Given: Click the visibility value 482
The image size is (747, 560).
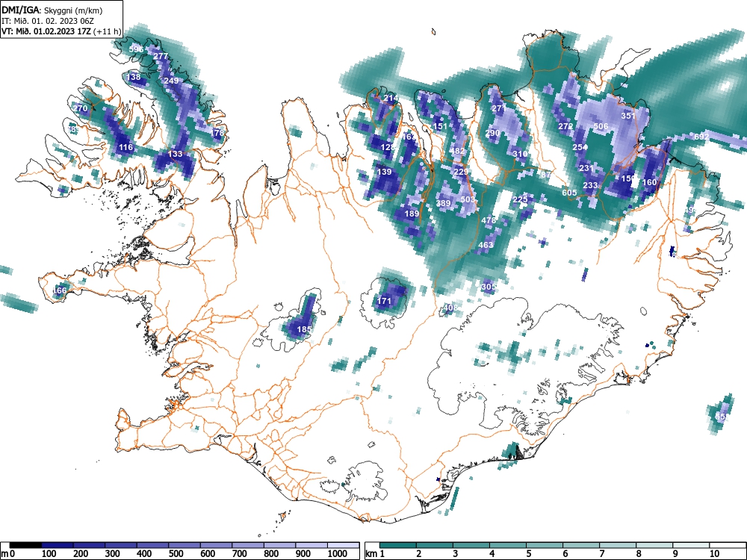Looking at the screenshot, I should pyautogui.click(x=457, y=151).
